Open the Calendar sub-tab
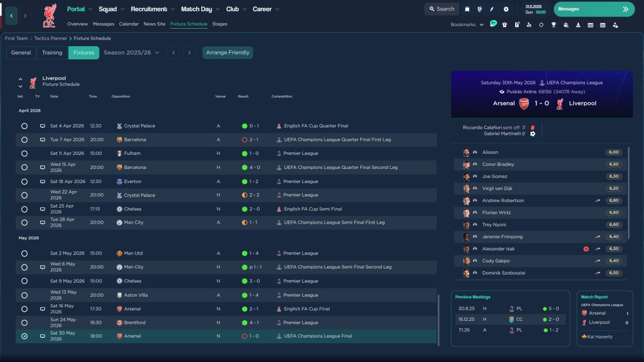The image size is (644, 362). coord(129,24)
